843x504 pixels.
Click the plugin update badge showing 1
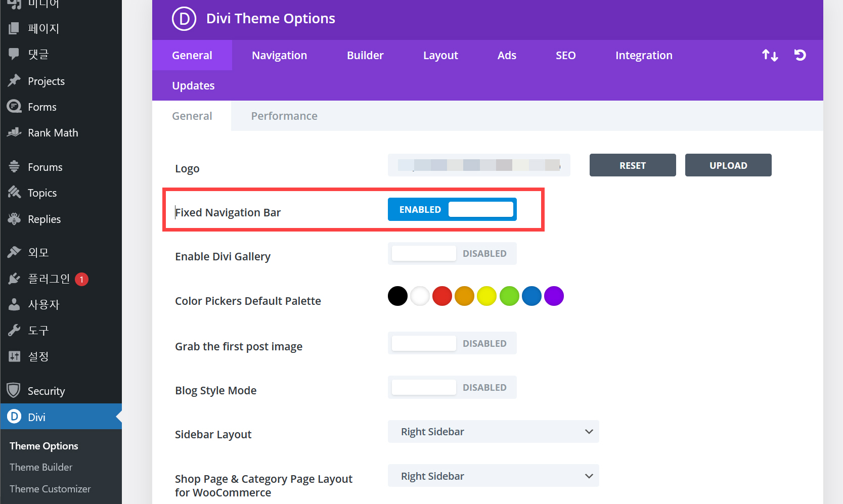pyautogui.click(x=81, y=279)
